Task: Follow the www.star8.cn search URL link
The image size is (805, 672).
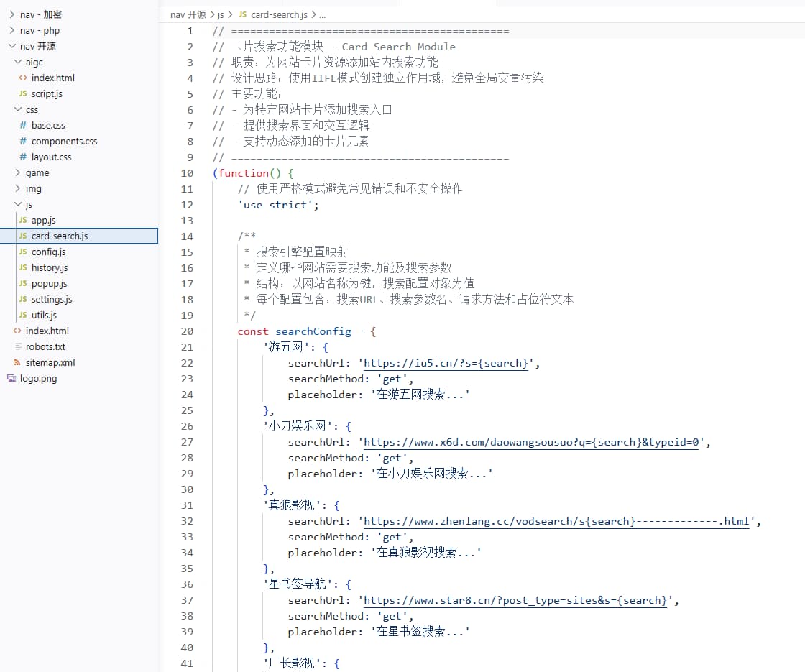Action: pyautogui.click(x=515, y=600)
